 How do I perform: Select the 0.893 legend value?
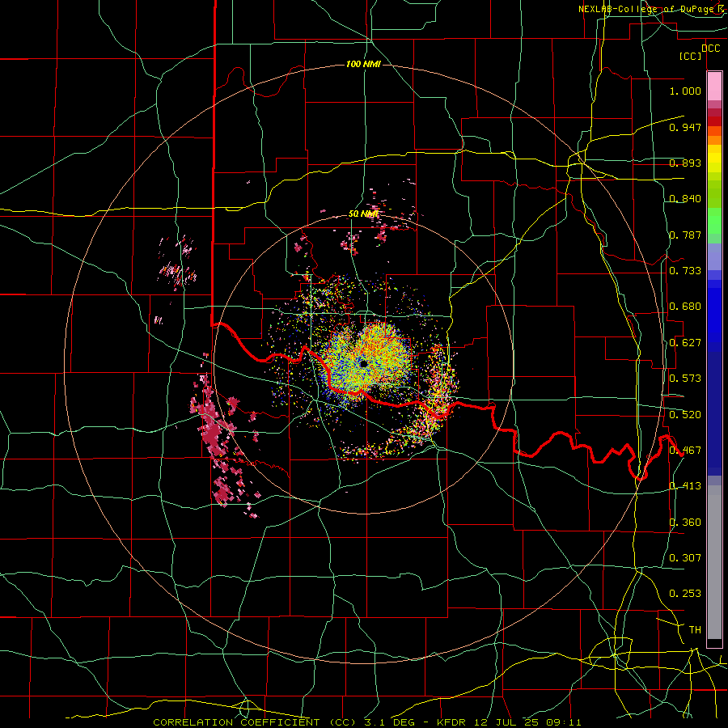coord(685,163)
